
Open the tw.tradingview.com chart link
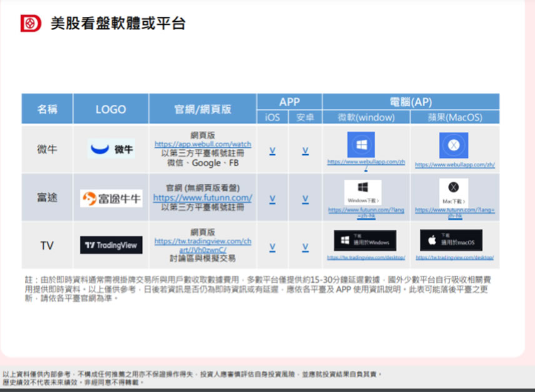pyautogui.click(x=202, y=245)
